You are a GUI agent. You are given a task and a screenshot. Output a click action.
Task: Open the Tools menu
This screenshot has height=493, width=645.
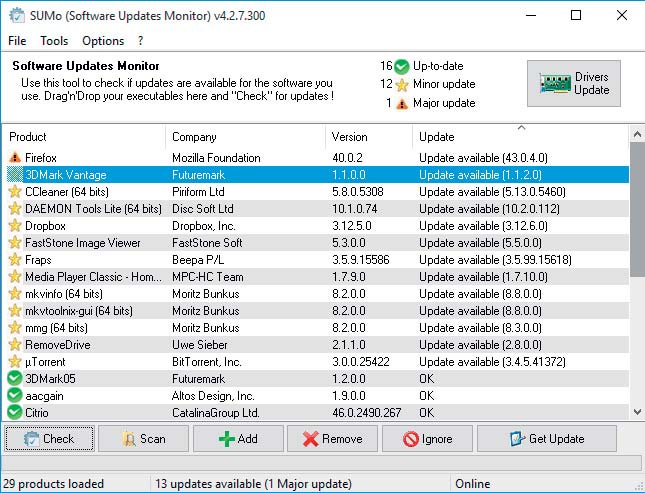tap(54, 41)
